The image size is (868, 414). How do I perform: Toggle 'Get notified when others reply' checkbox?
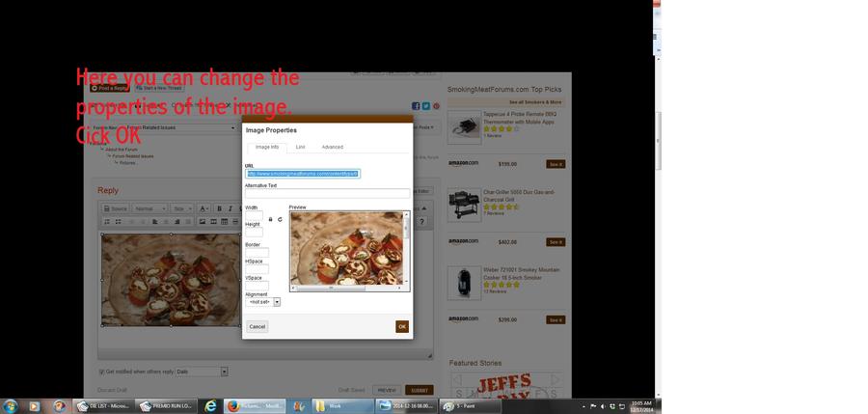click(101, 372)
